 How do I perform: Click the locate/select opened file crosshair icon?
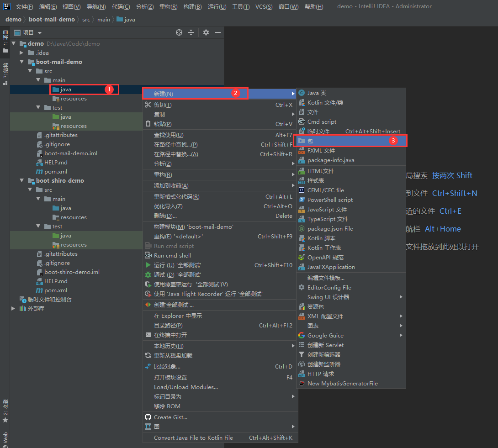click(x=179, y=32)
